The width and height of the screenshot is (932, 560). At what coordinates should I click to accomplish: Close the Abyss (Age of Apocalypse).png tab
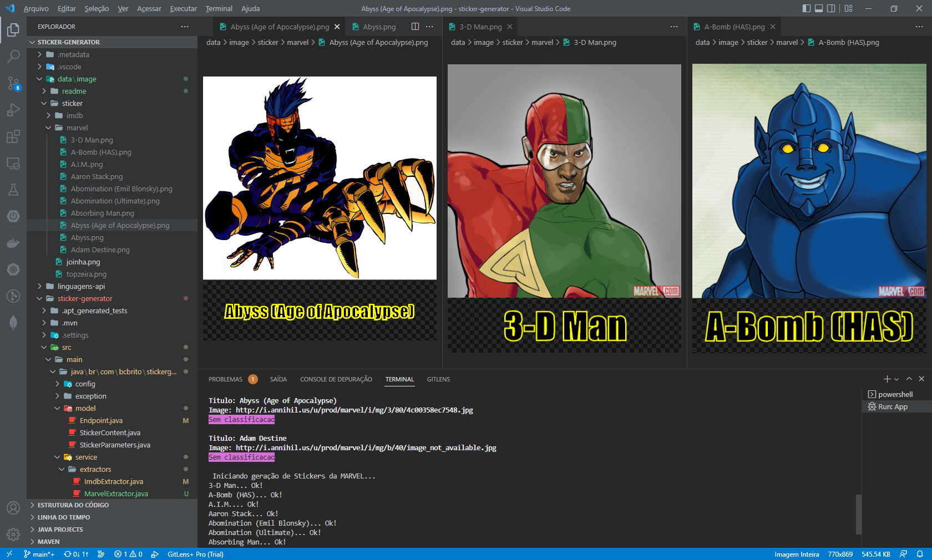point(337,27)
